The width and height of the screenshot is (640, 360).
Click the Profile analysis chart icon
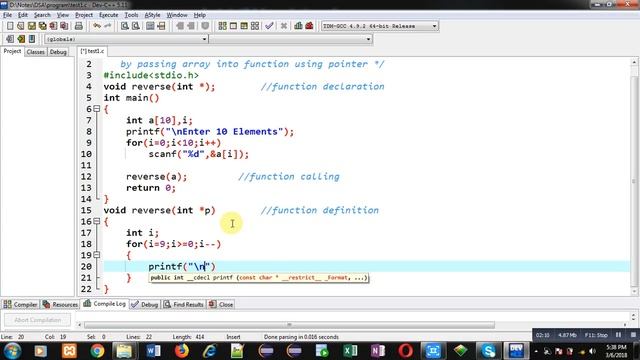298,26
